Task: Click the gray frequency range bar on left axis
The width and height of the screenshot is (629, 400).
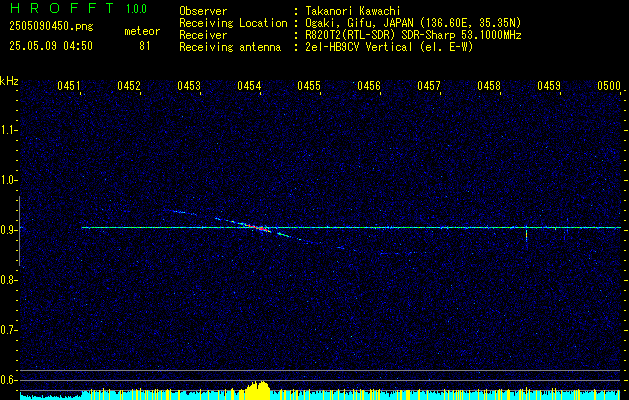Action: (20, 231)
